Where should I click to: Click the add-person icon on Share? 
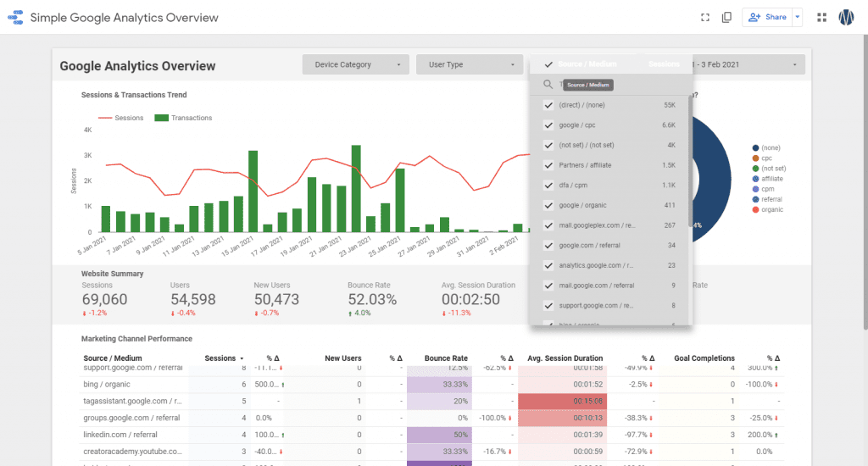coord(754,17)
